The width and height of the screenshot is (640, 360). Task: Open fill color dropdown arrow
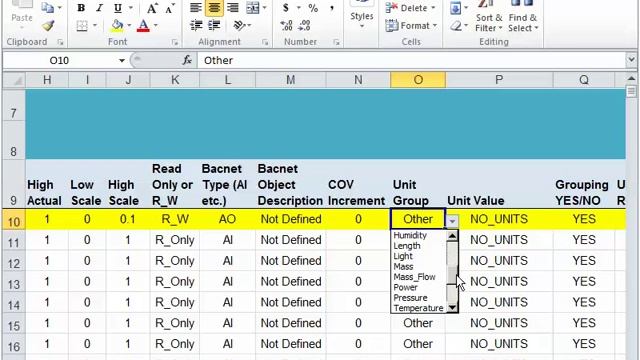click(x=129, y=26)
